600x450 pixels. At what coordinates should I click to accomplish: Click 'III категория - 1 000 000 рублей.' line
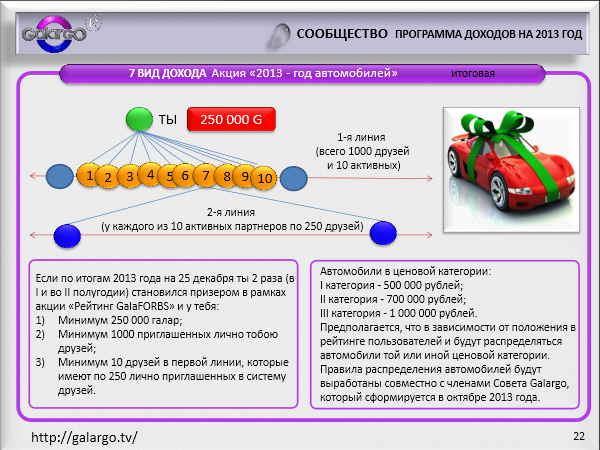pos(398,313)
